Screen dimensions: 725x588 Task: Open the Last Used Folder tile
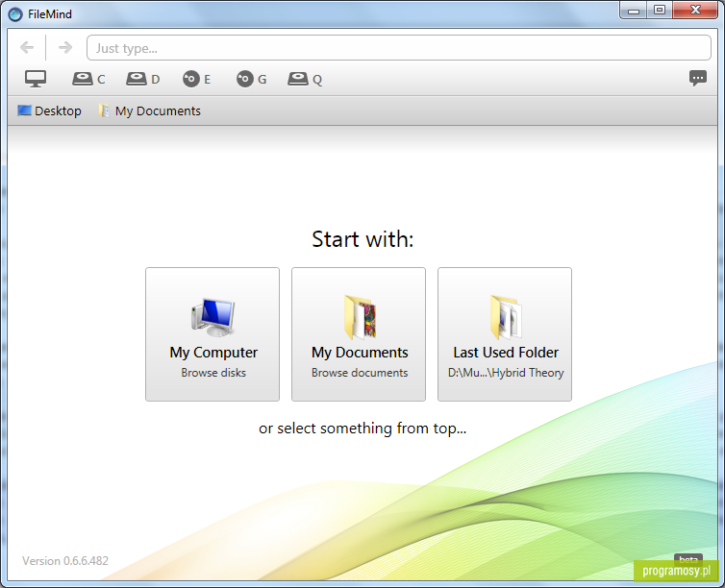505,334
